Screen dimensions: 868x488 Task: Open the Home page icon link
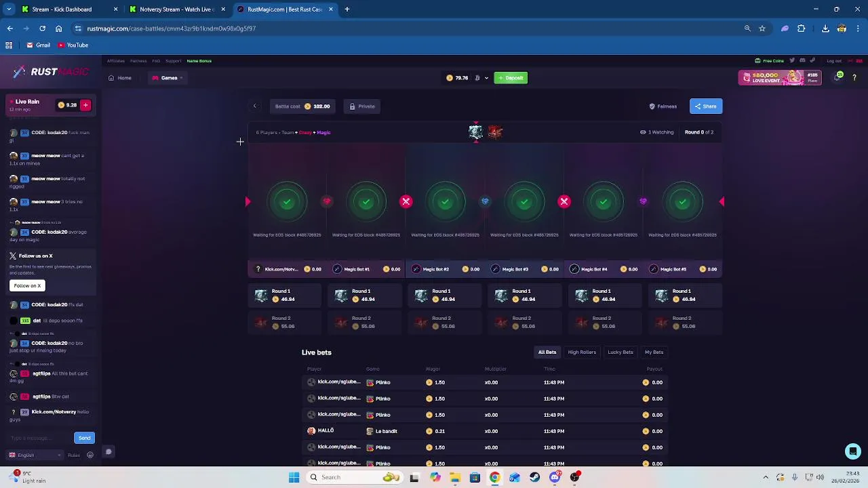[120, 78]
